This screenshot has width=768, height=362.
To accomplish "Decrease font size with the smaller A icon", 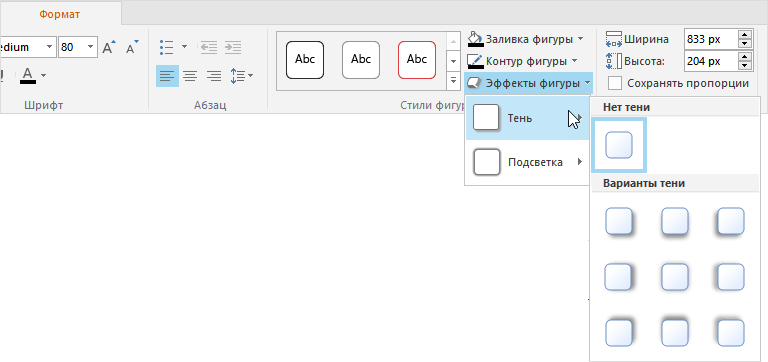I will [132, 47].
